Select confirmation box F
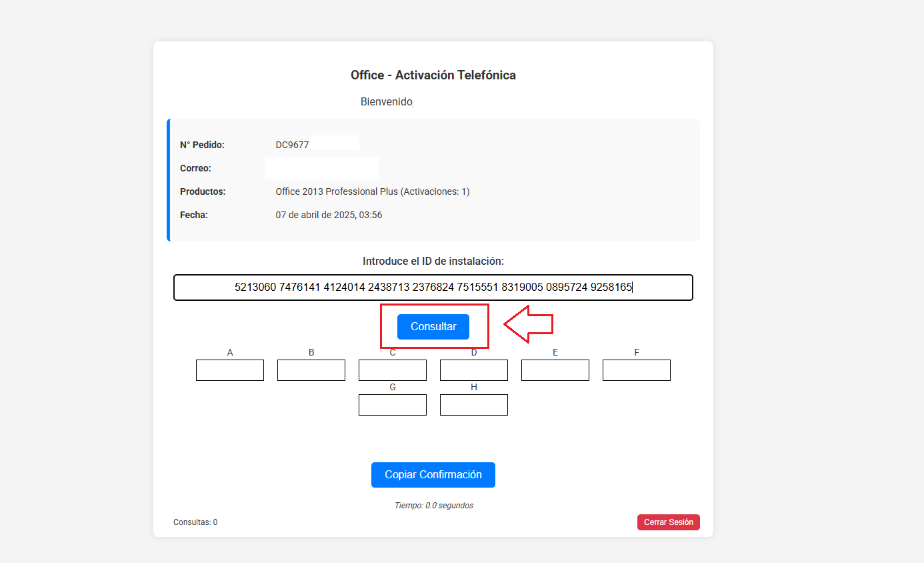Screen dimensions: 924x563 (x=637, y=370)
